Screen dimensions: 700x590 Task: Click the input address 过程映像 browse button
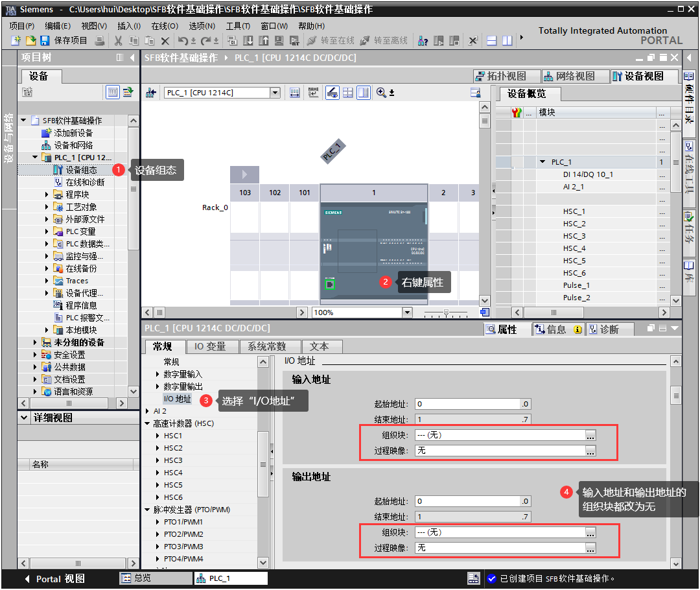click(x=590, y=451)
